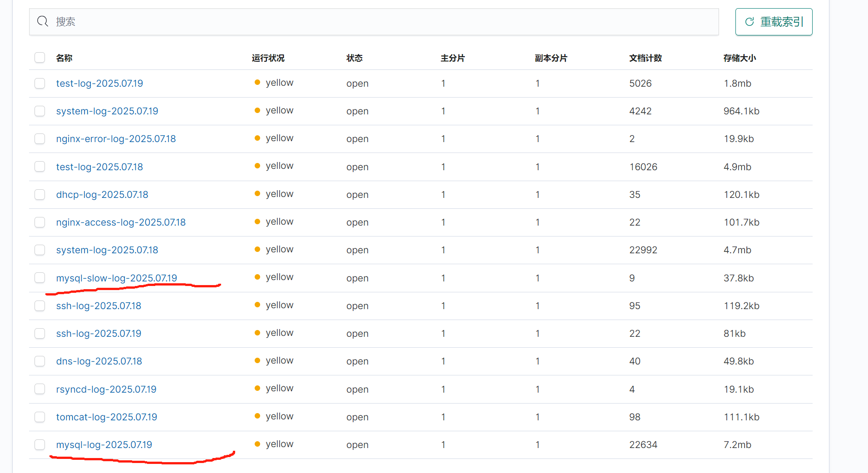Click the open status of mysql-log-2025.07.19
The height and width of the screenshot is (473, 868).
pyautogui.click(x=357, y=445)
